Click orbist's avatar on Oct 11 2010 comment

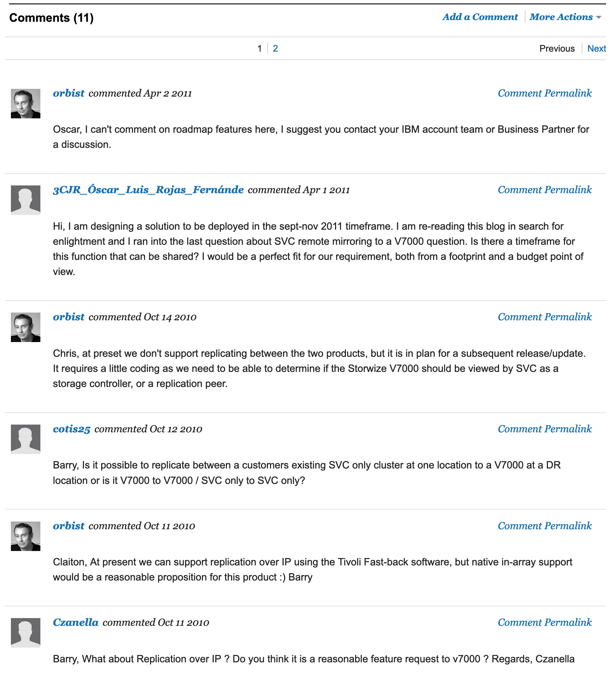coord(26,536)
